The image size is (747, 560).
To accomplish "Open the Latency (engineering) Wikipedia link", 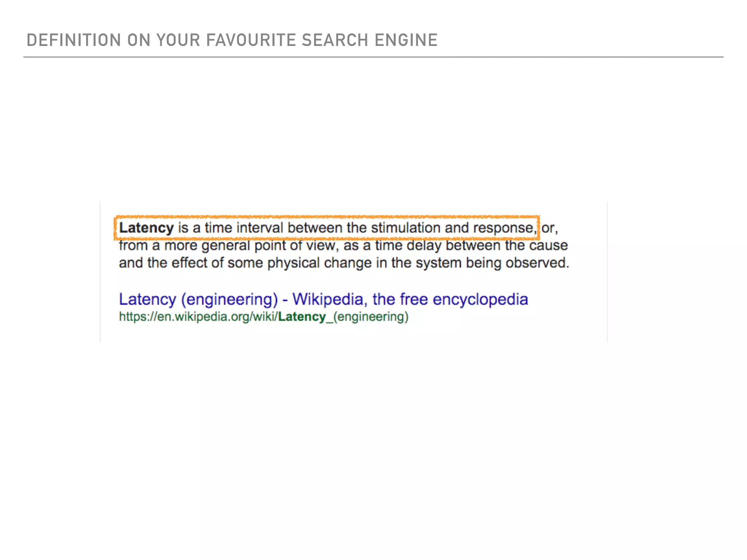I will 323,299.
